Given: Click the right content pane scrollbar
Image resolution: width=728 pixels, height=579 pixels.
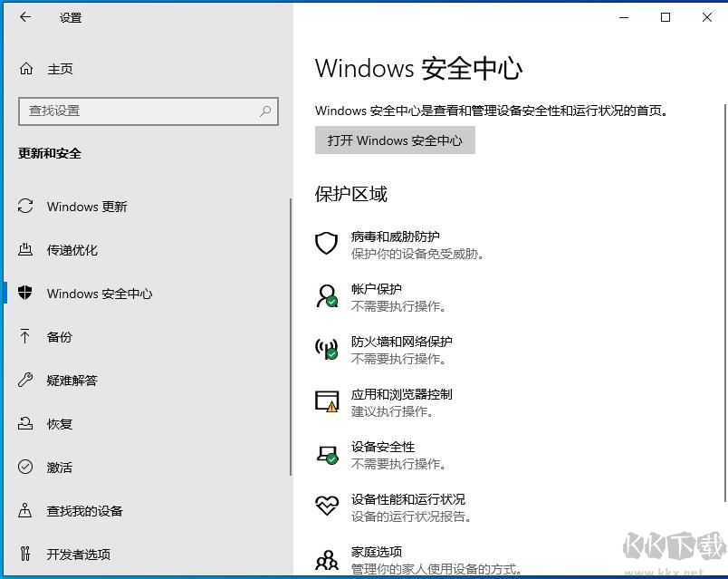Looking at the screenshot, I should pyautogui.click(x=724, y=303).
